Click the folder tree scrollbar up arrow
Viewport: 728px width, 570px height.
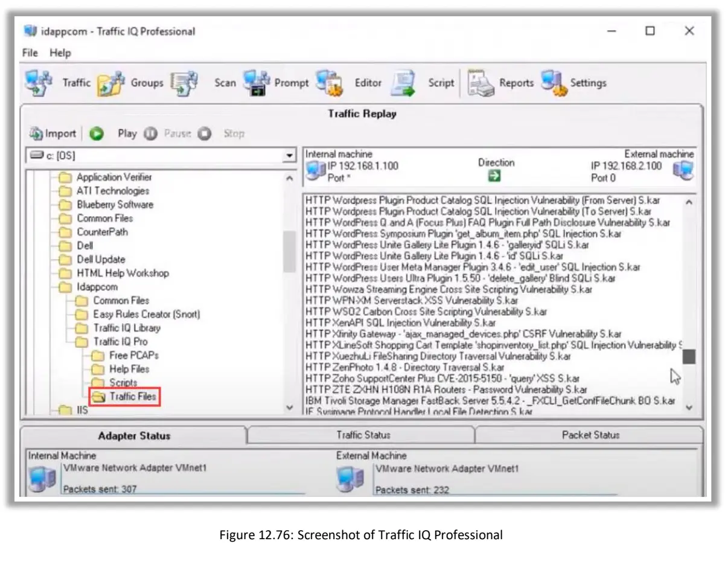coord(290,179)
